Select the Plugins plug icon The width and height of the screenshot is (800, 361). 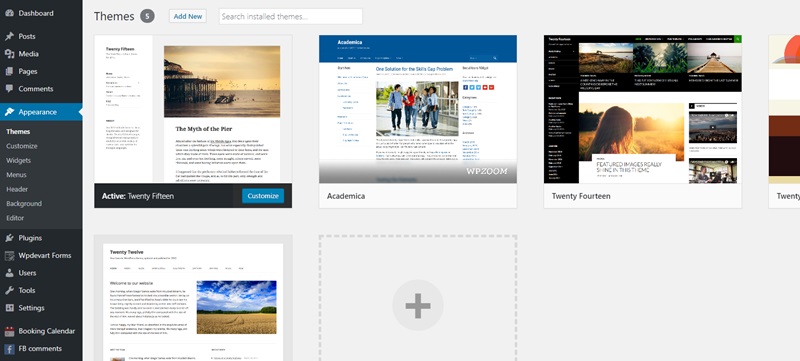9,238
